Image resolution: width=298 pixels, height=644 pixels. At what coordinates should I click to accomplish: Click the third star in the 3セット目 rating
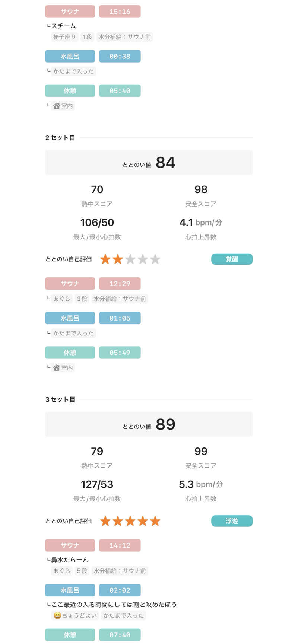pos(130,521)
